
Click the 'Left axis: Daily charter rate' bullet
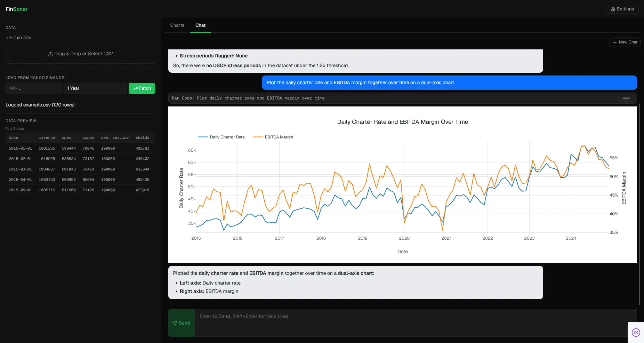coord(210,283)
